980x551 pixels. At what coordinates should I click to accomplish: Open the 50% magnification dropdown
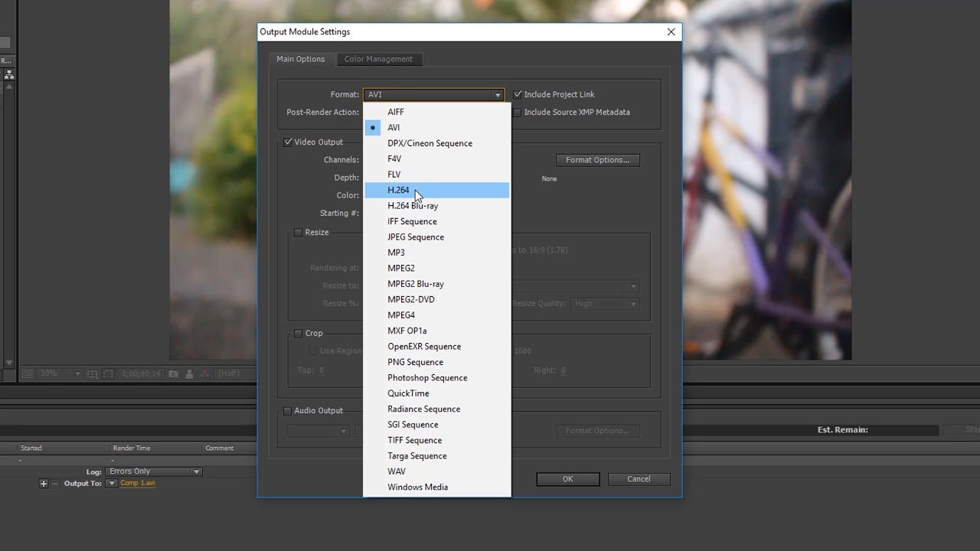click(60, 373)
